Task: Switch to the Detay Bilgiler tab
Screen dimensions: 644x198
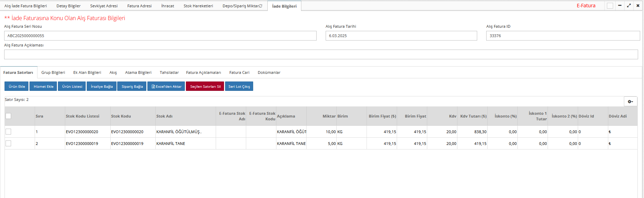Action: coord(68,6)
